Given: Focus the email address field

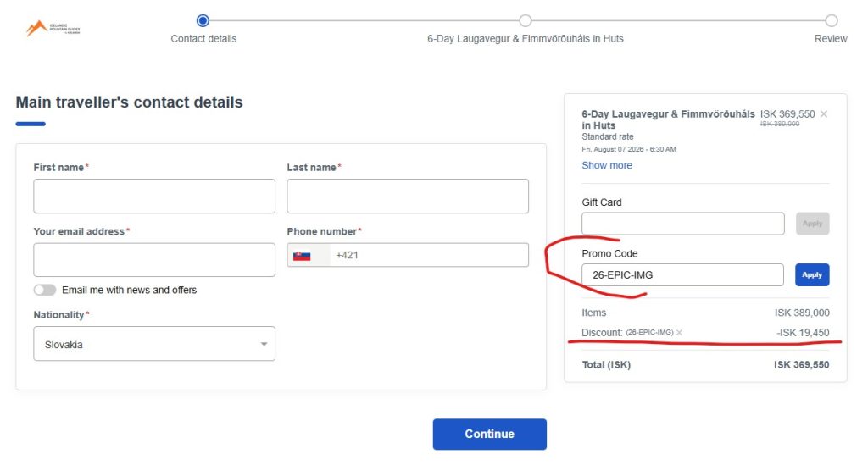Looking at the screenshot, I should coord(154,260).
